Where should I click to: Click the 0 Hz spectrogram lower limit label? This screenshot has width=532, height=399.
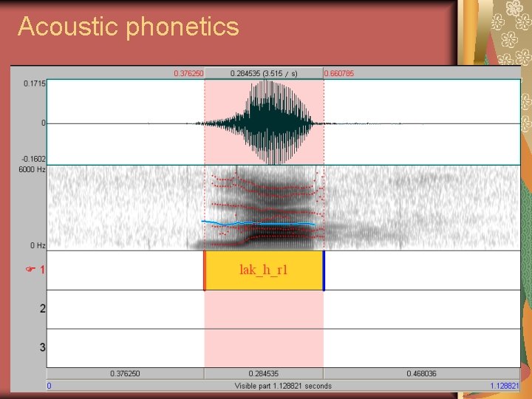[38, 245]
